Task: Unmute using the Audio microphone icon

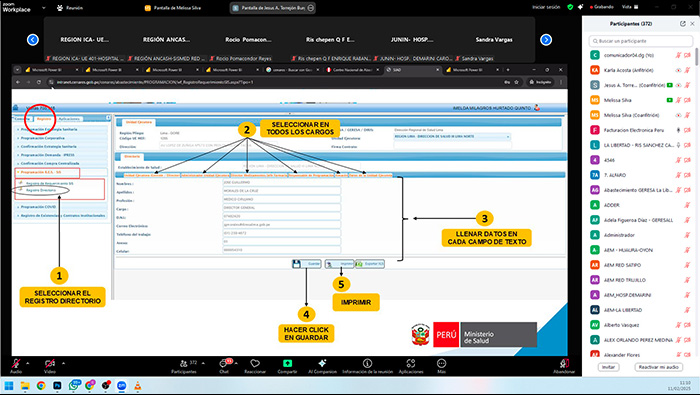Action: point(16,363)
